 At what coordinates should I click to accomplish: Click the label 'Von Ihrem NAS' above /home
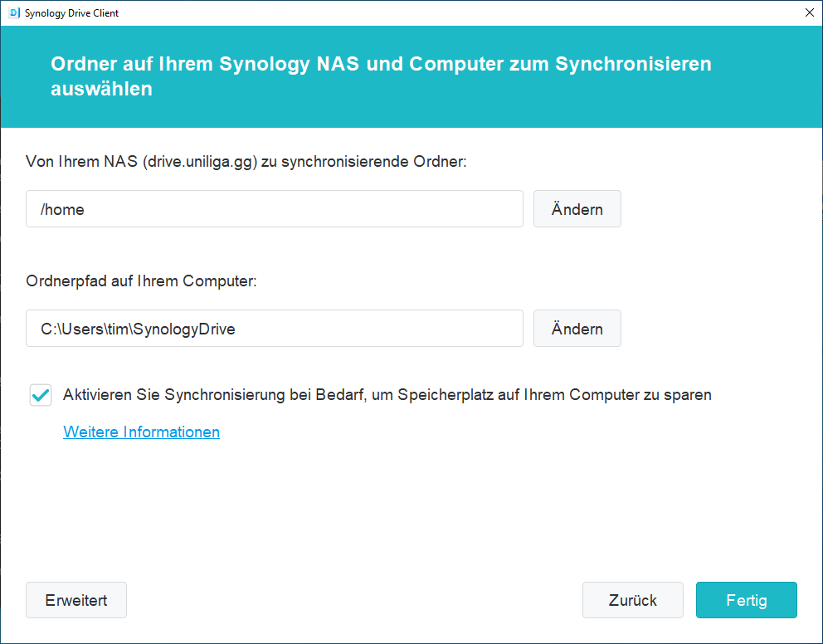[81, 163]
